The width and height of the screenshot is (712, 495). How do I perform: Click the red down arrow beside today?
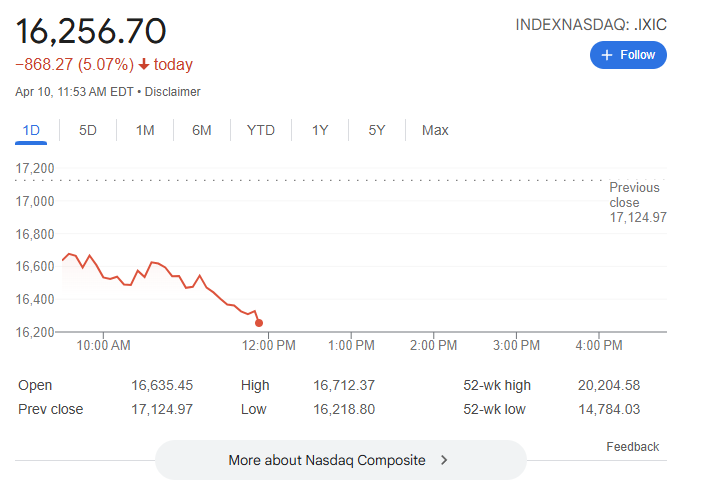point(144,65)
